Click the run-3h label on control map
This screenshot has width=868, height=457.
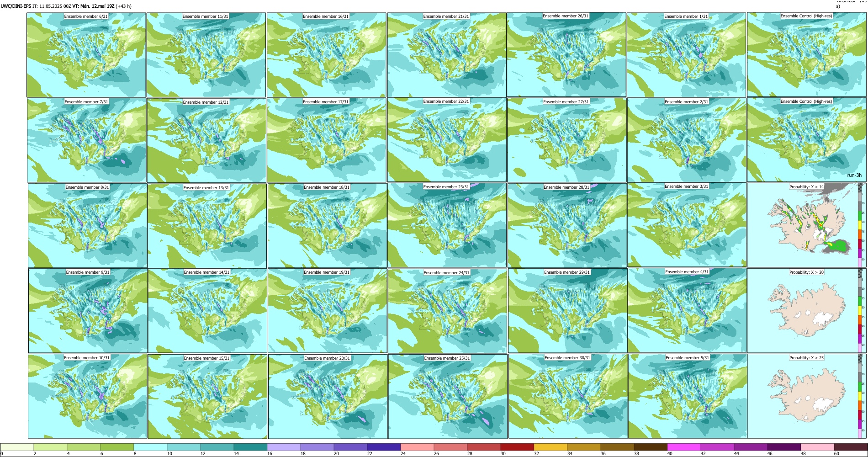pos(854,175)
